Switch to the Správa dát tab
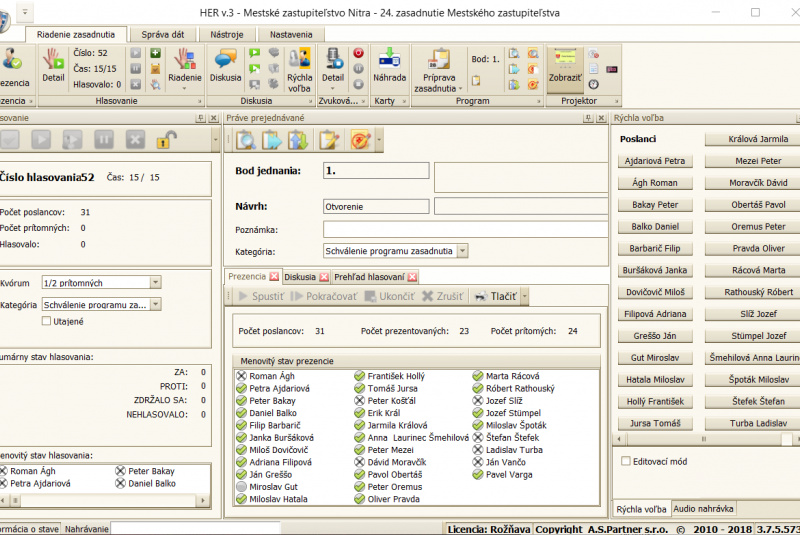 pos(161,34)
